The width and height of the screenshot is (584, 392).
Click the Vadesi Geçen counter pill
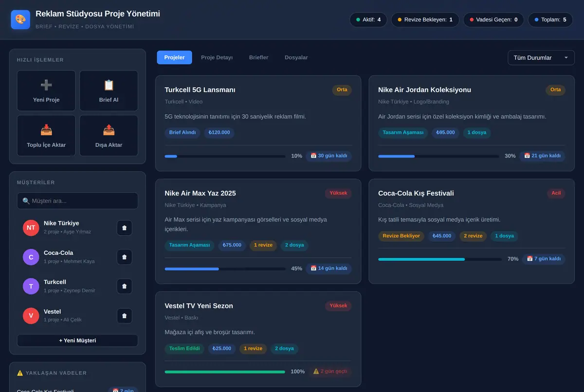493,20
